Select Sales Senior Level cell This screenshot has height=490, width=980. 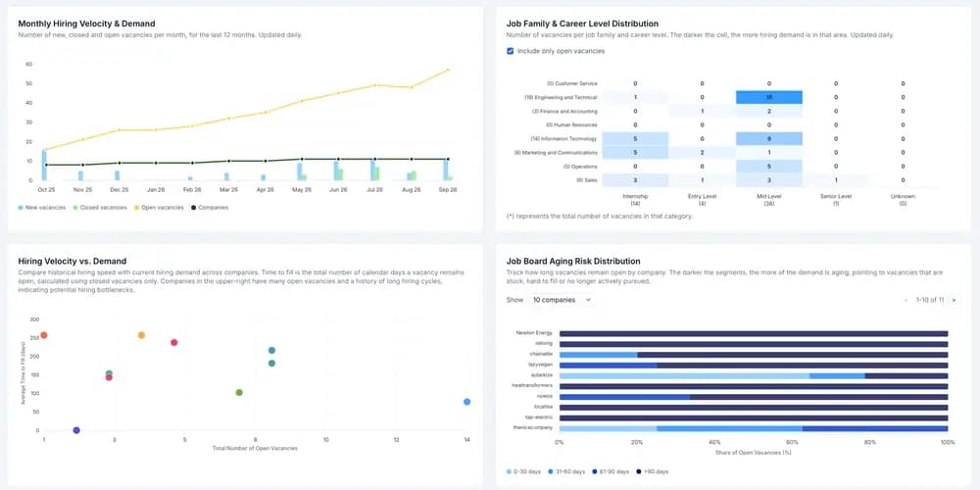836,180
